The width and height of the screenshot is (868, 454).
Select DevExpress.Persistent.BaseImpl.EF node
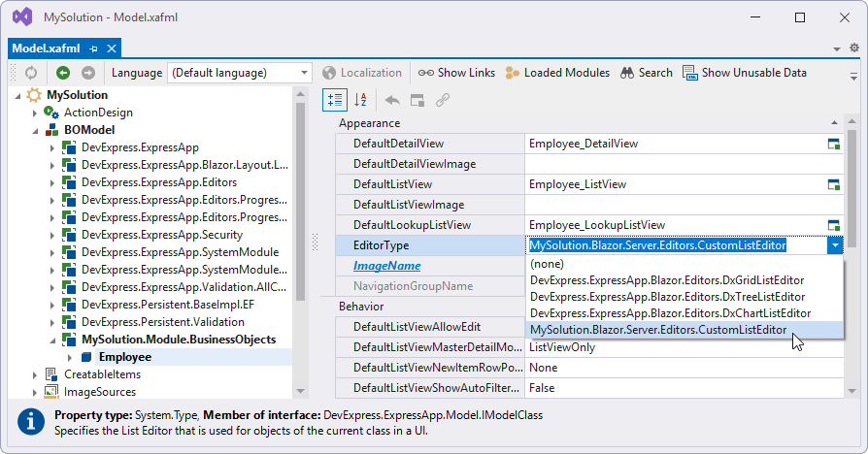pyautogui.click(x=168, y=305)
